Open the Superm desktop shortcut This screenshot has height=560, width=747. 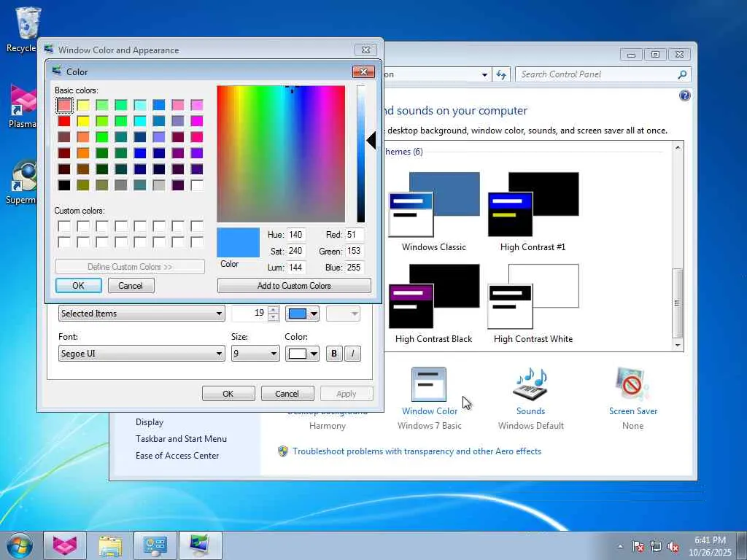point(22,182)
